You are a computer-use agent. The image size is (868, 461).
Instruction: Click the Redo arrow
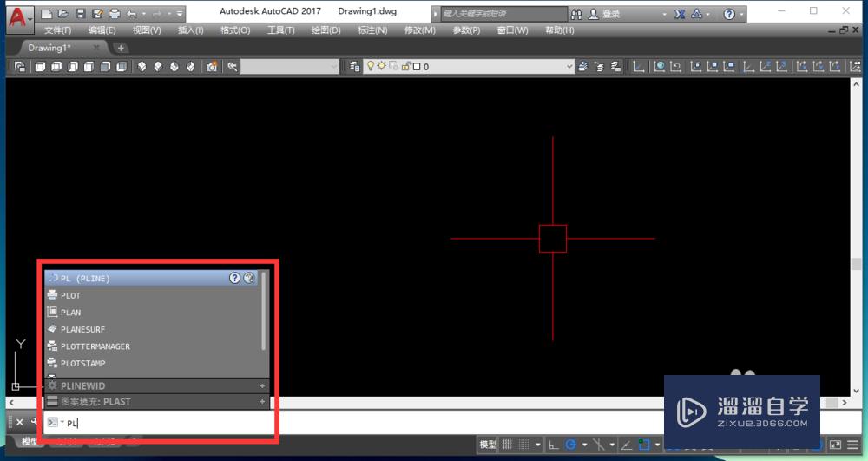[156, 14]
